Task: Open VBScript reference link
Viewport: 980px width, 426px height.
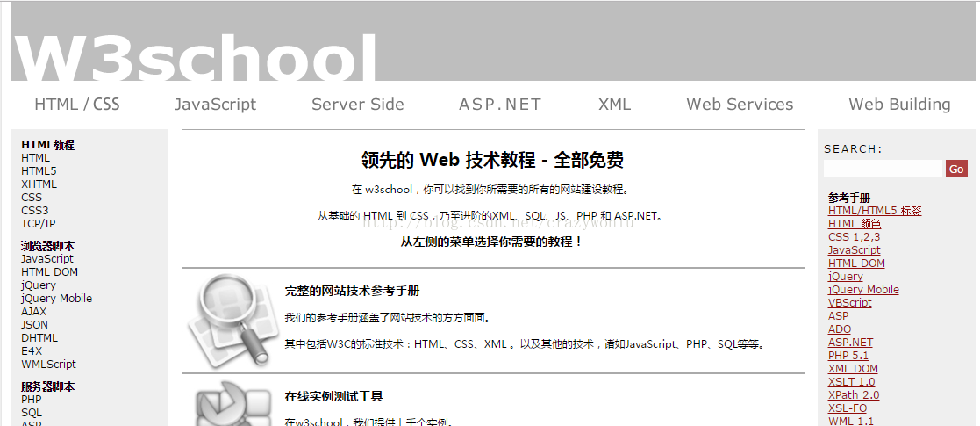Action: click(849, 303)
